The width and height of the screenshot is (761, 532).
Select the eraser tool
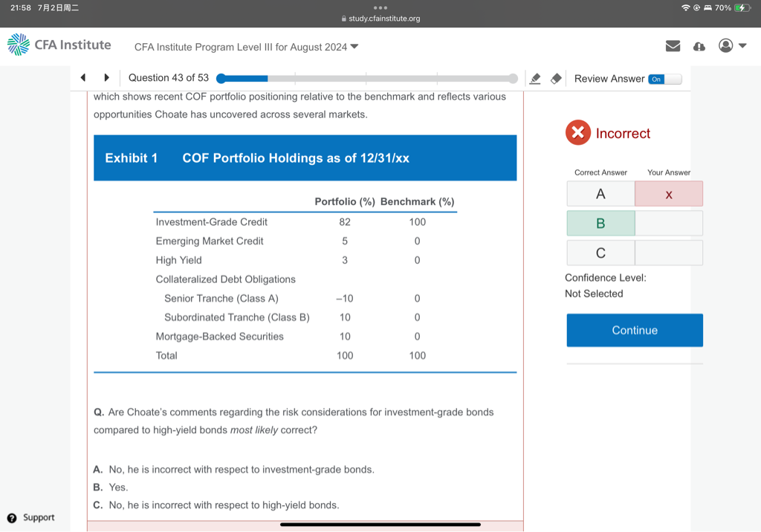click(x=555, y=79)
